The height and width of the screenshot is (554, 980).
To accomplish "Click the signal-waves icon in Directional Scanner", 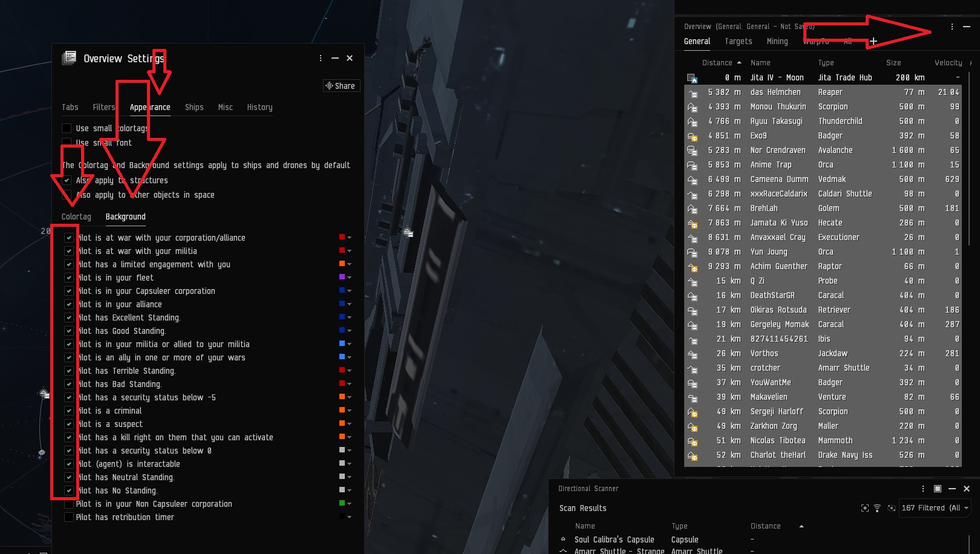I will point(877,508).
